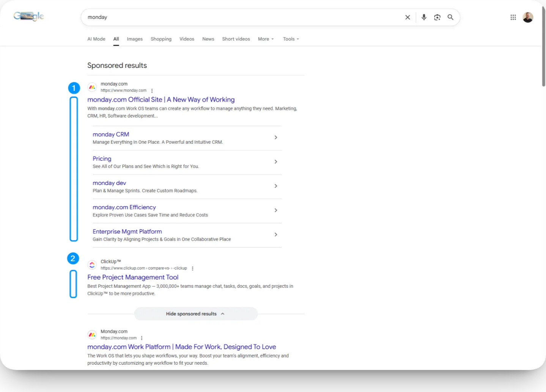Open the Pricing sitelink

point(102,159)
